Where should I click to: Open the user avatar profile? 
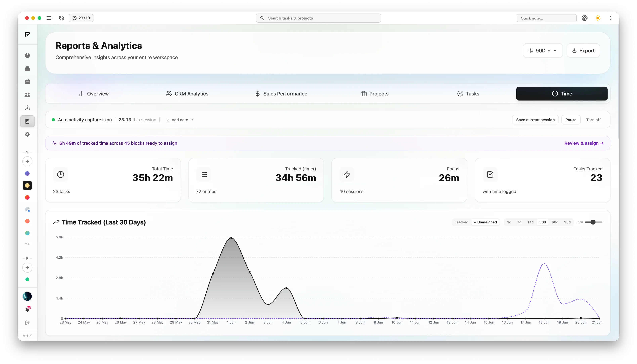tap(27, 296)
